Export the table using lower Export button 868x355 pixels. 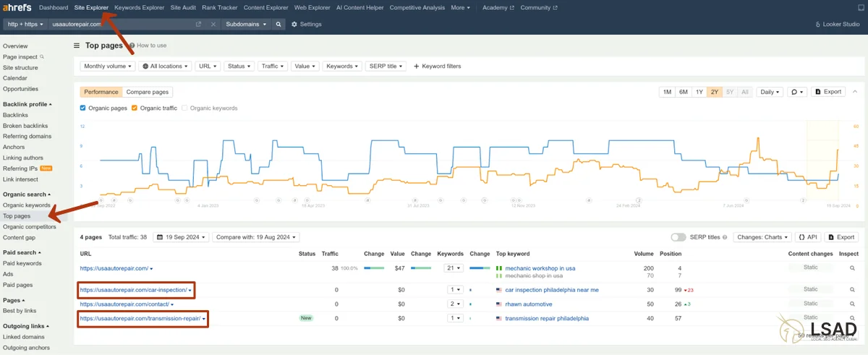tap(841, 236)
